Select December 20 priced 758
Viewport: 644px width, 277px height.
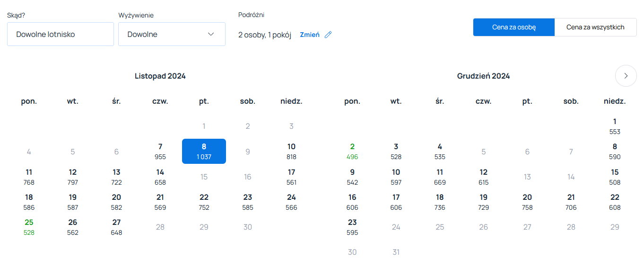(x=527, y=202)
